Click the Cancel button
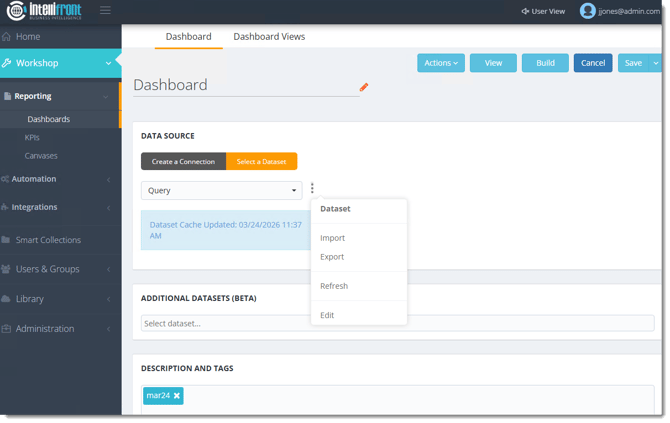670x423 pixels. (593, 63)
